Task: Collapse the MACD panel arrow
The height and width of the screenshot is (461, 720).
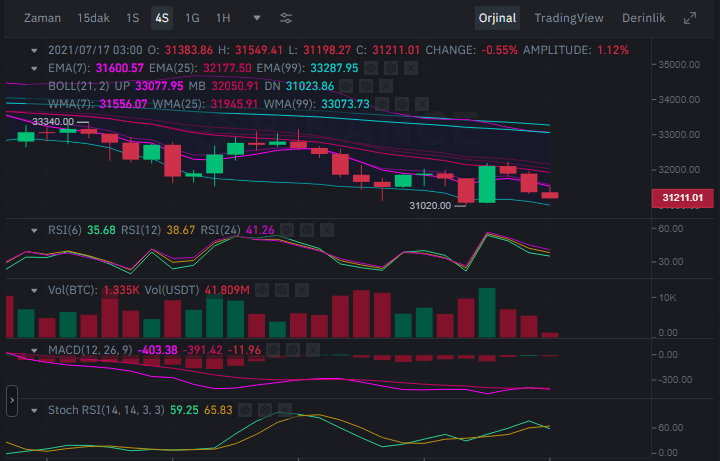Action: pyautogui.click(x=34, y=351)
